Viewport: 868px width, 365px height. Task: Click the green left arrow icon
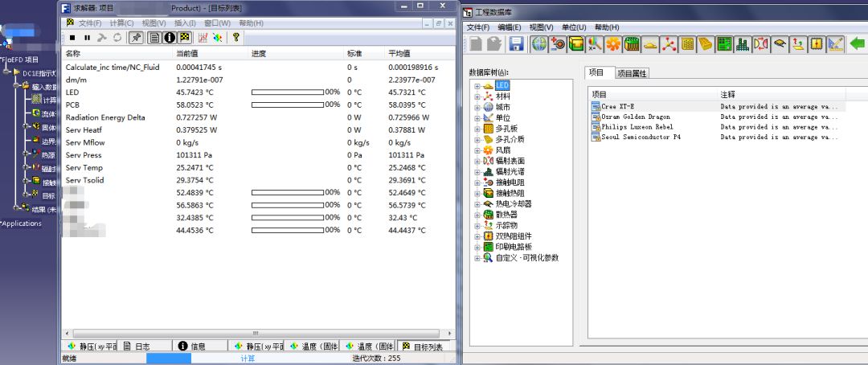(x=857, y=43)
